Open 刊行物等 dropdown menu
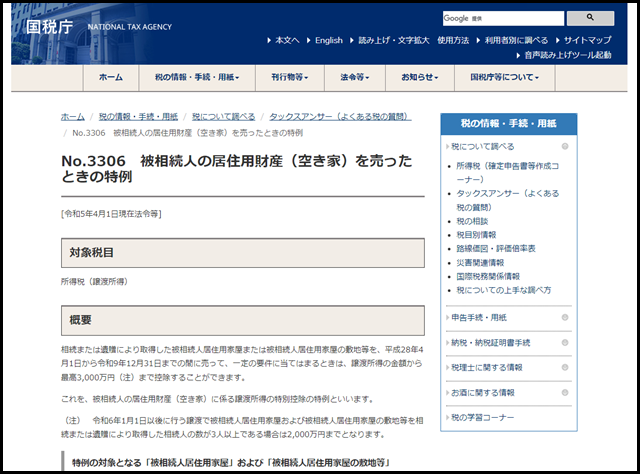 [290, 77]
